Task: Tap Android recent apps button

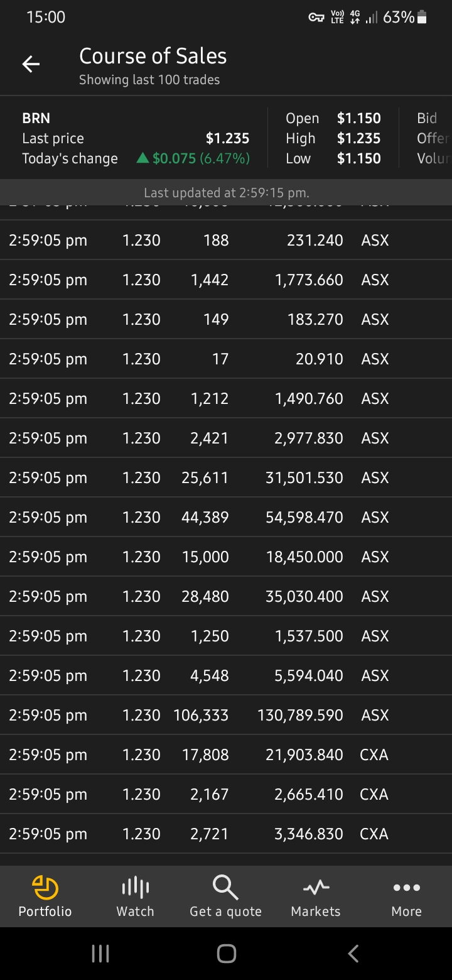Action: pyautogui.click(x=100, y=954)
